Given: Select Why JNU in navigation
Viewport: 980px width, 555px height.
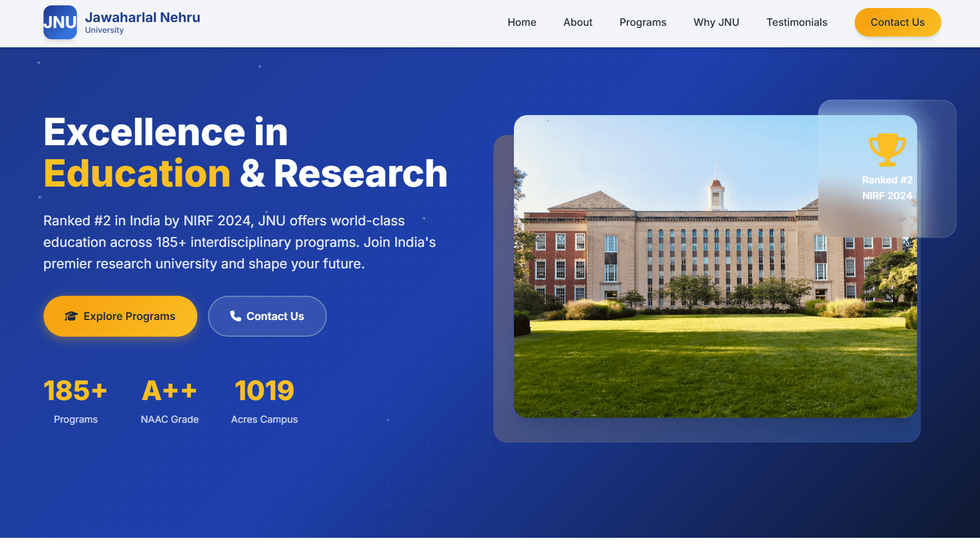Looking at the screenshot, I should [x=716, y=23].
